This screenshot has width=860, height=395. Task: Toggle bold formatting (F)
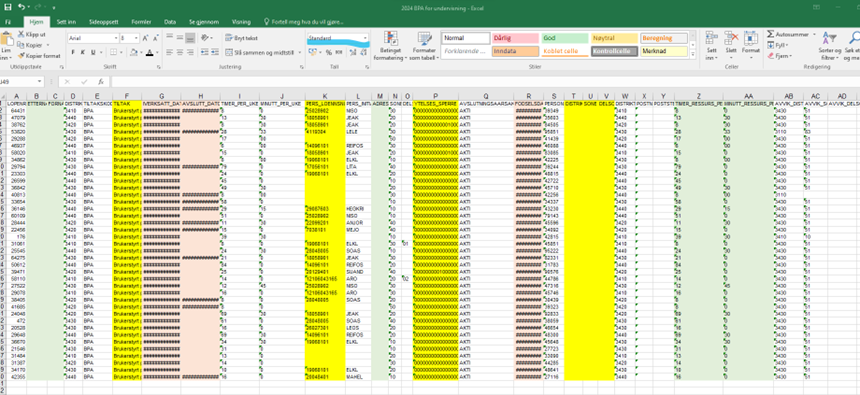(x=73, y=53)
